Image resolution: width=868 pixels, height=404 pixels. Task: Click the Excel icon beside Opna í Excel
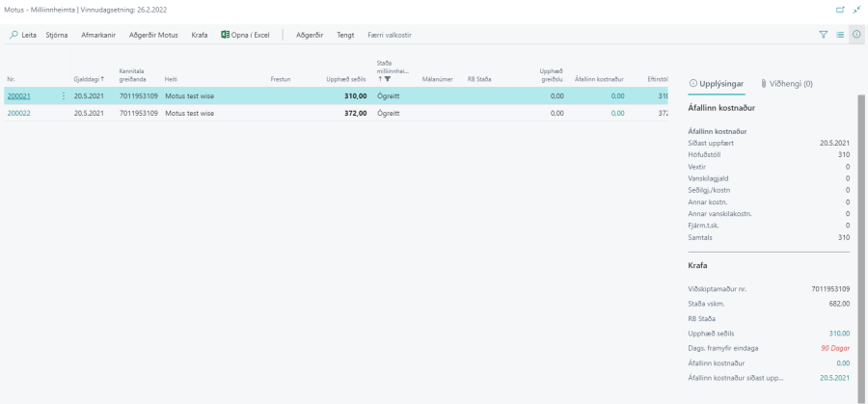click(225, 35)
